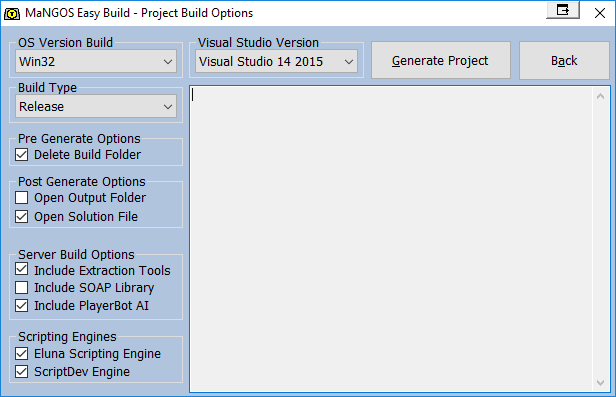616x397 pixels.
Task: Enable Open Output Folder option
Action: 22,198
